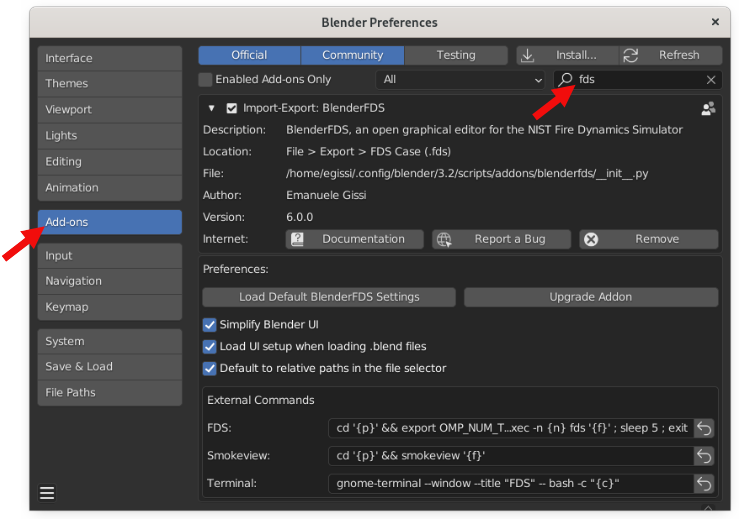The height and width of the screenshot is (520, 740).
Task: Edit the FDS external command field
Action: coord(511,428)
